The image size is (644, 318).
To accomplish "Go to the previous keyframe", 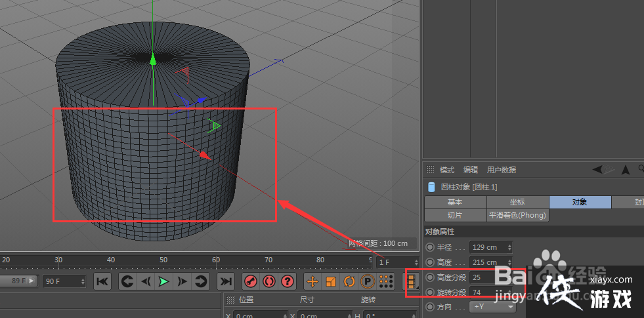I will point(127,281).
